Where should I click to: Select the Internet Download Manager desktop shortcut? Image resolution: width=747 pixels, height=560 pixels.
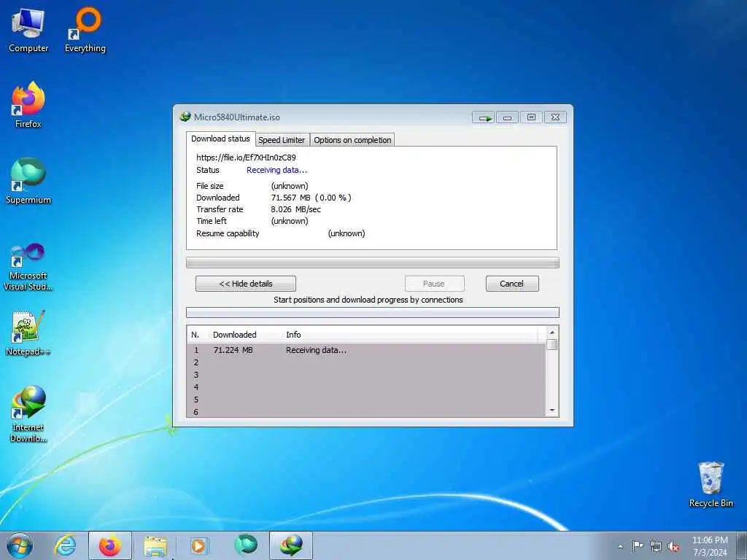click(28, 414)
